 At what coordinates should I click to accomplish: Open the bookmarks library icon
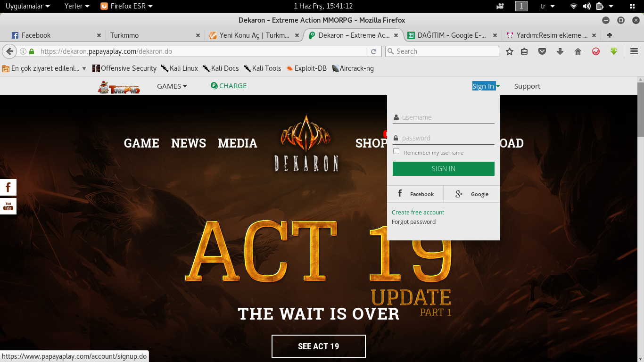[524, 51]
